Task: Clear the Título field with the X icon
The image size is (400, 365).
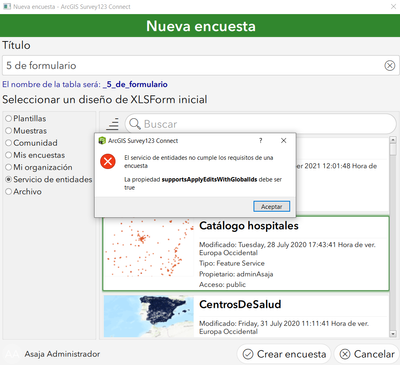Action: point(390,66)
